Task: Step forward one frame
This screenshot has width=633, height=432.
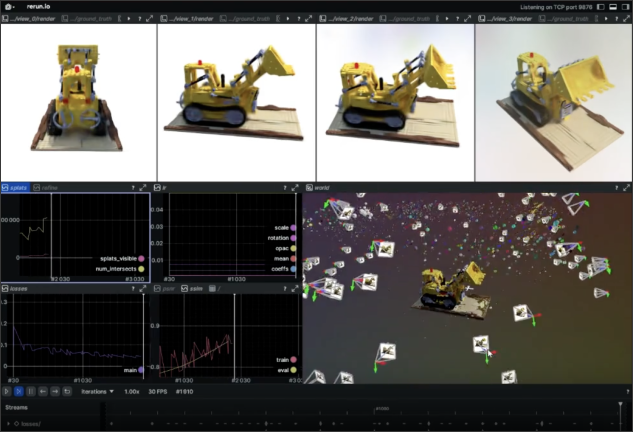Action: pos(54,391)
